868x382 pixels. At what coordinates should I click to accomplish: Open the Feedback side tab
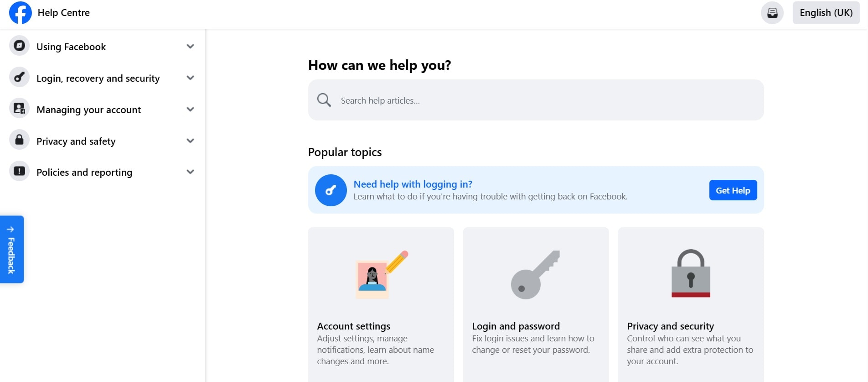[x=12, y=249]
